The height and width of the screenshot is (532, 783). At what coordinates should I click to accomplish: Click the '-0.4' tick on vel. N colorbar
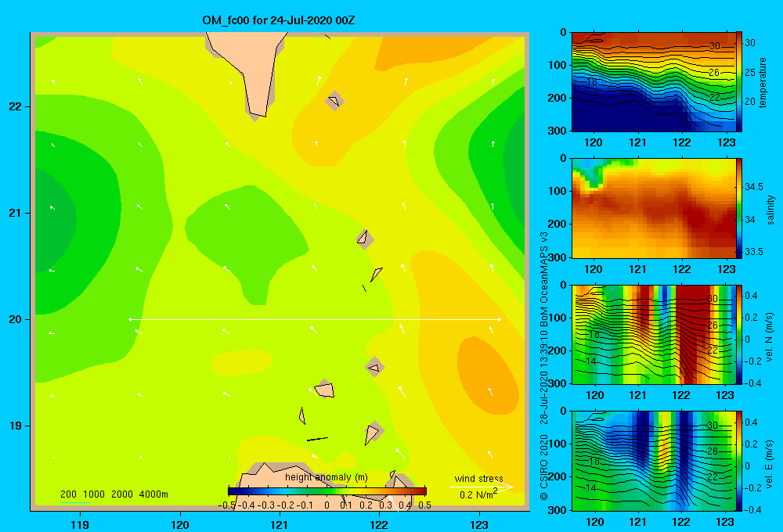coord(752,383)
